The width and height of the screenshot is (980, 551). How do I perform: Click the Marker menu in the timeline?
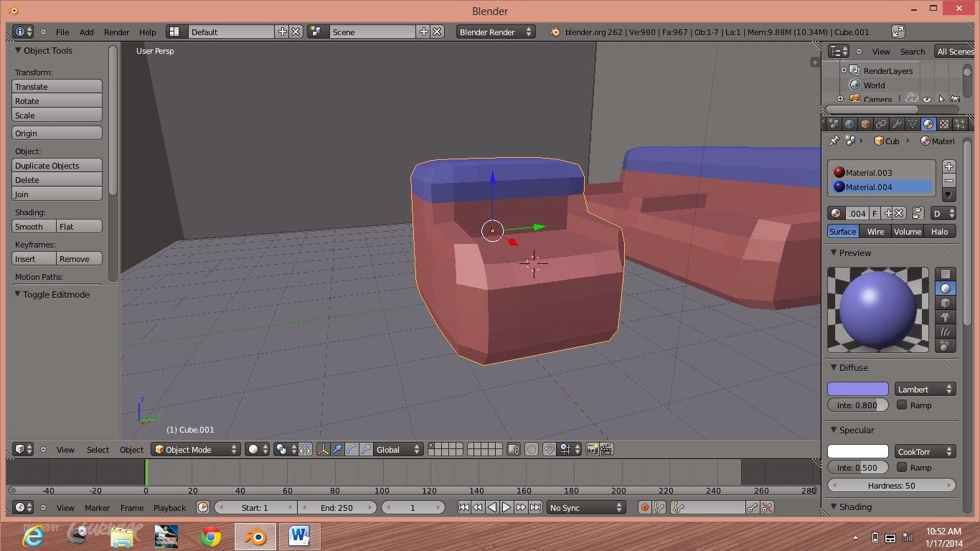click(x=97, y=507)
